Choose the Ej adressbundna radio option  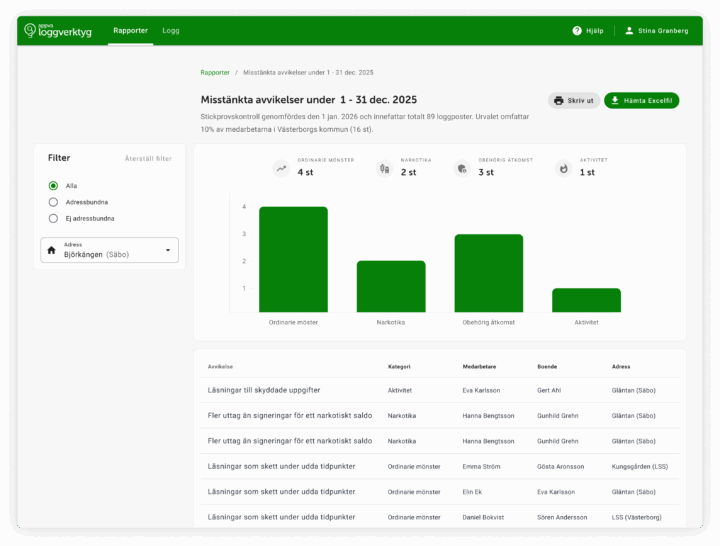(53, 218)
